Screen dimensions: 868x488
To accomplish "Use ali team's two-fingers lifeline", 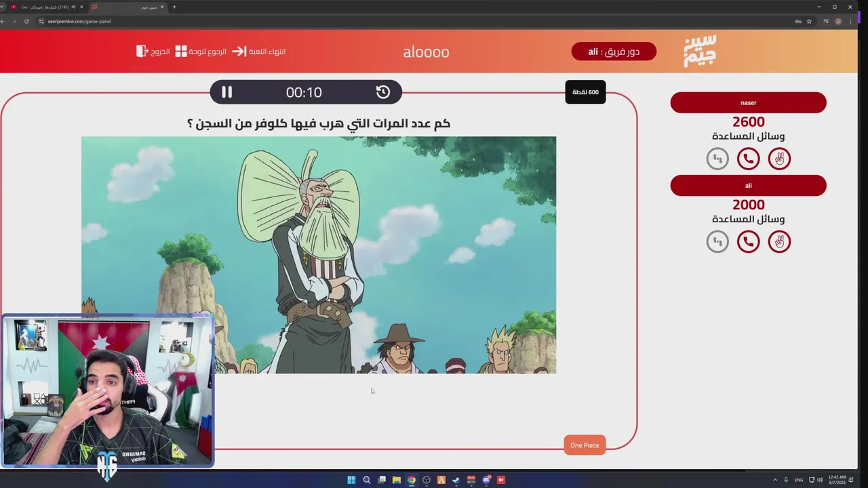I will (x=779, y=241).
